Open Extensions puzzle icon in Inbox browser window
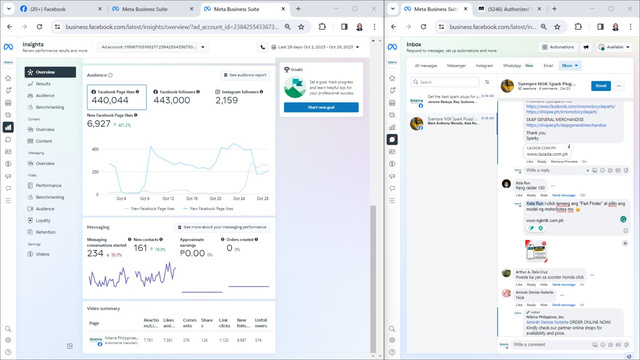The image size is (640, 360). click(x=578, y=27)
